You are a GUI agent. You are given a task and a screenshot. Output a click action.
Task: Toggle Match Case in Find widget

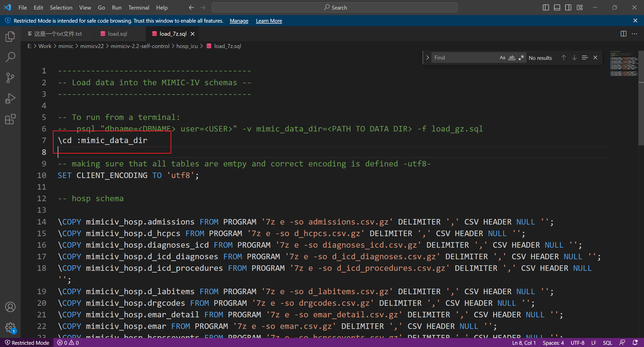pyautogui.click(x=502, y=58)
